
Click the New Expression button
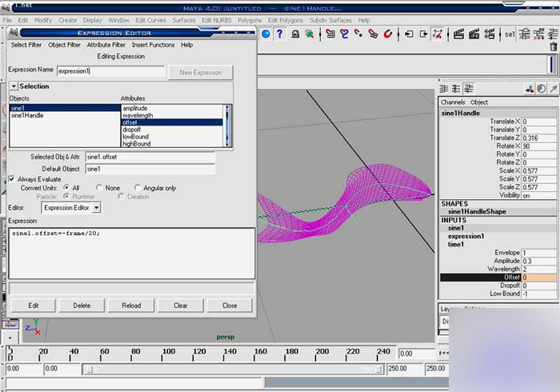pyautogui.click(x=200, y=73)
